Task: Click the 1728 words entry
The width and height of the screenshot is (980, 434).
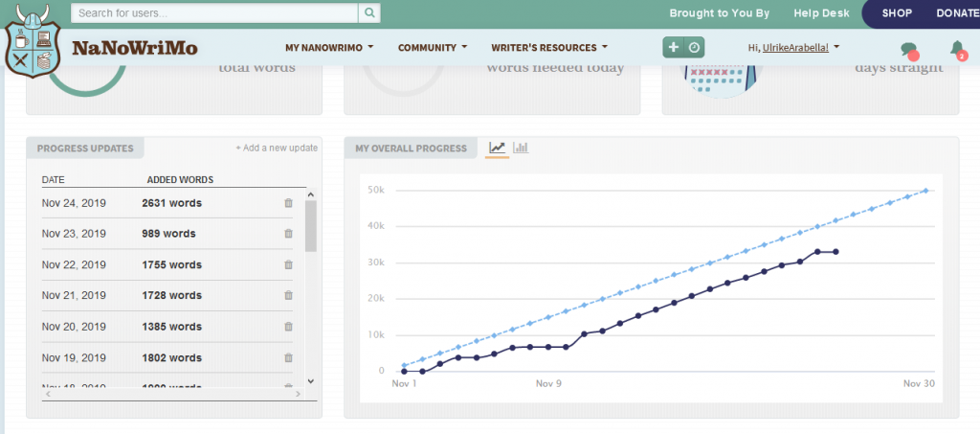Action: tap(172, 295)
